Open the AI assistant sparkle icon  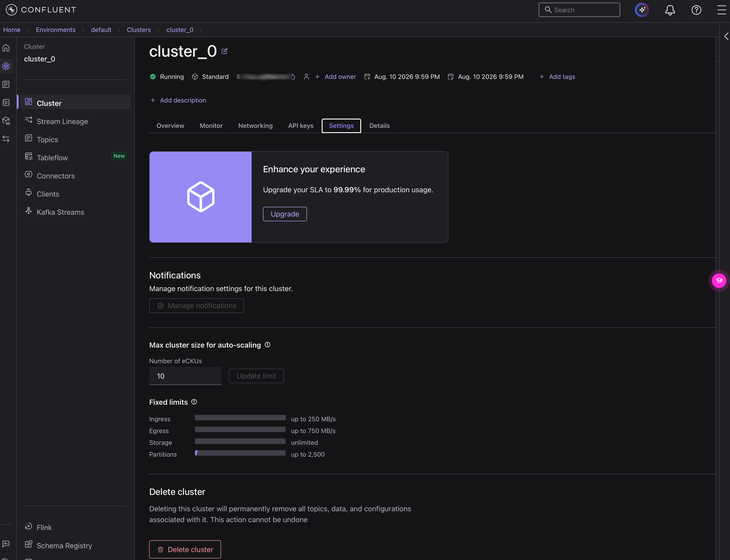tap(642, 10)
